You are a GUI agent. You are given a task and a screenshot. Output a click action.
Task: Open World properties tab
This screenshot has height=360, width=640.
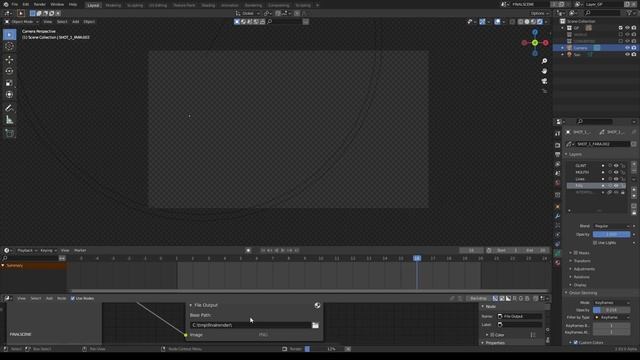pos(558,183)
